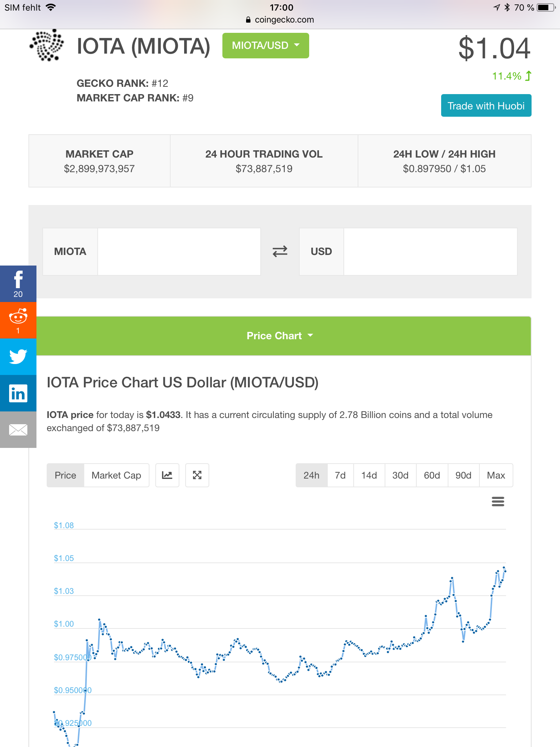Image resolution: width=560 pixels, height=747 pixels.
Task: Show the 14d time range
Action: 369,475
